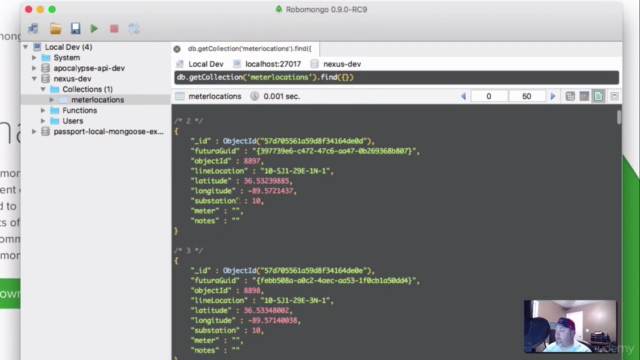This screenshot has width=640, height=360.
Task: Switch results to tree view mode
Action: [570, 96]
